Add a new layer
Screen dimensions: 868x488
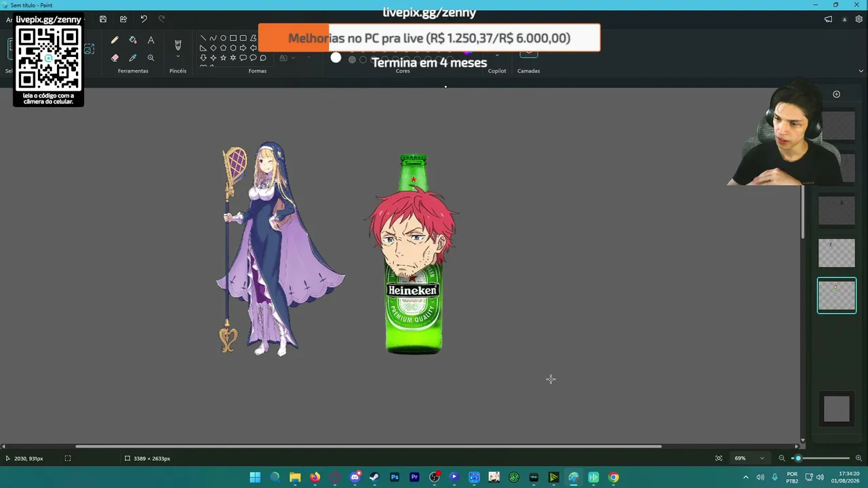[836, 94]
